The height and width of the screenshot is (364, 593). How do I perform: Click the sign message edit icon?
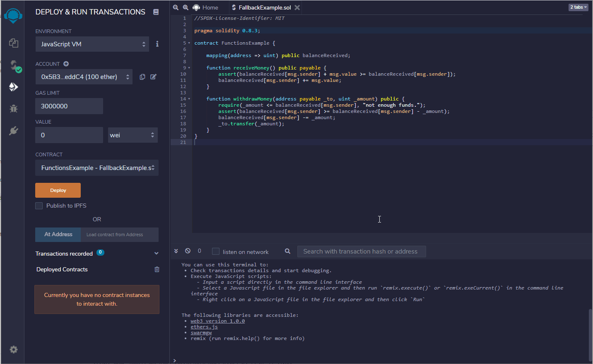[153, 77]
